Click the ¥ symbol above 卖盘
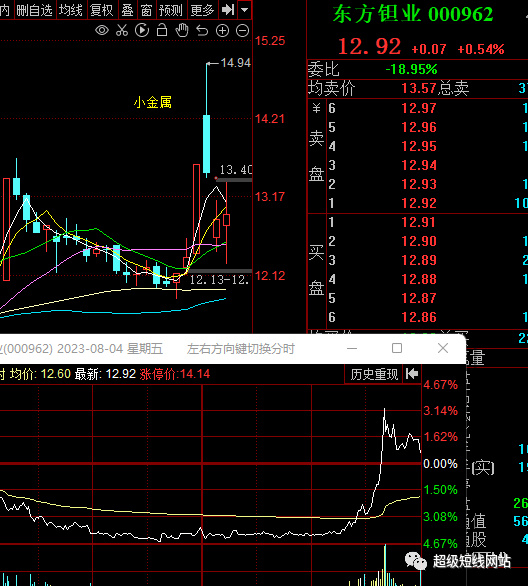This screenshot has width=528, height=586. point(316,108)
